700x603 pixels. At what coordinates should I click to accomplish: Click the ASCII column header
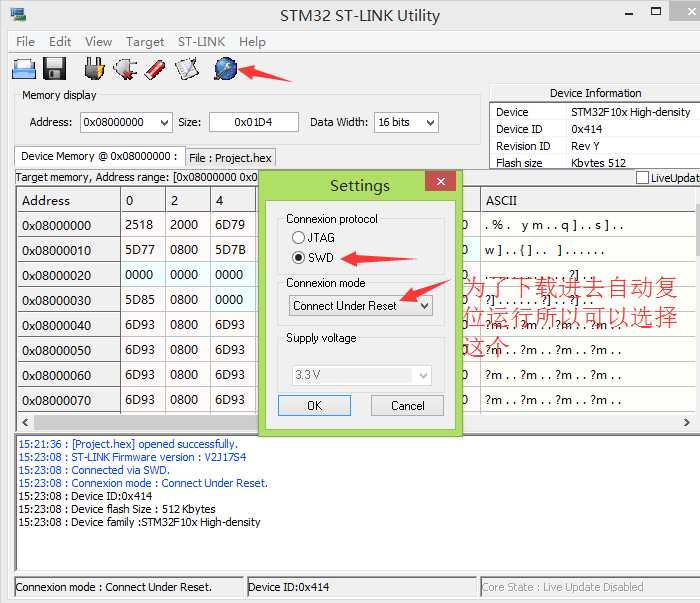click(589, 200)
